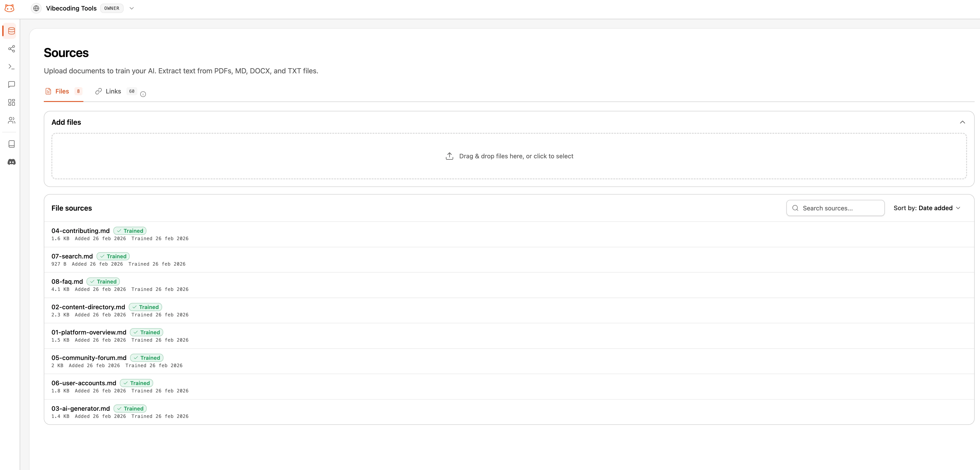
Task: Click Trained badge of 02-content-directory.md
Action: click(145, 307)
